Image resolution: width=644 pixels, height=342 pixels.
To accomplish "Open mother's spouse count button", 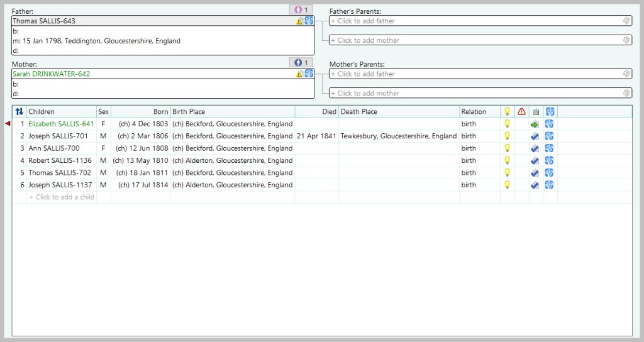I will pyautogui.click(x=300, y=63).
